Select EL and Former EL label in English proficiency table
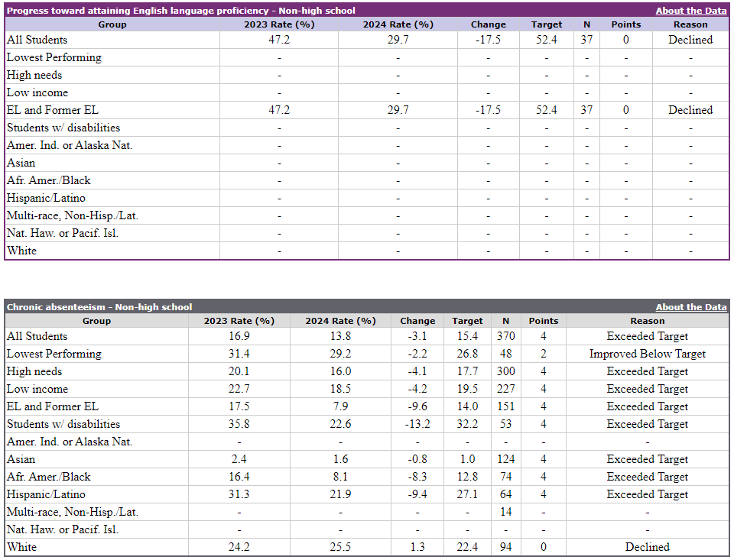 click(x=53, y=111)
